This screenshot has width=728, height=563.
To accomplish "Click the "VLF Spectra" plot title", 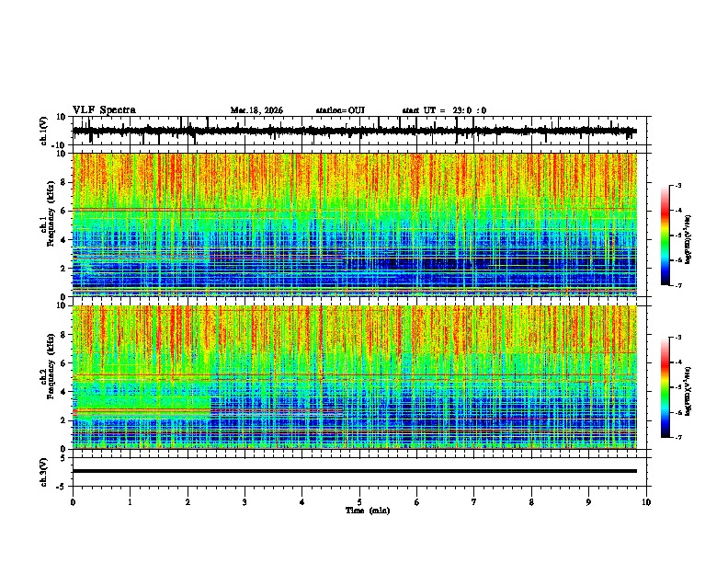I will (104, 109).
